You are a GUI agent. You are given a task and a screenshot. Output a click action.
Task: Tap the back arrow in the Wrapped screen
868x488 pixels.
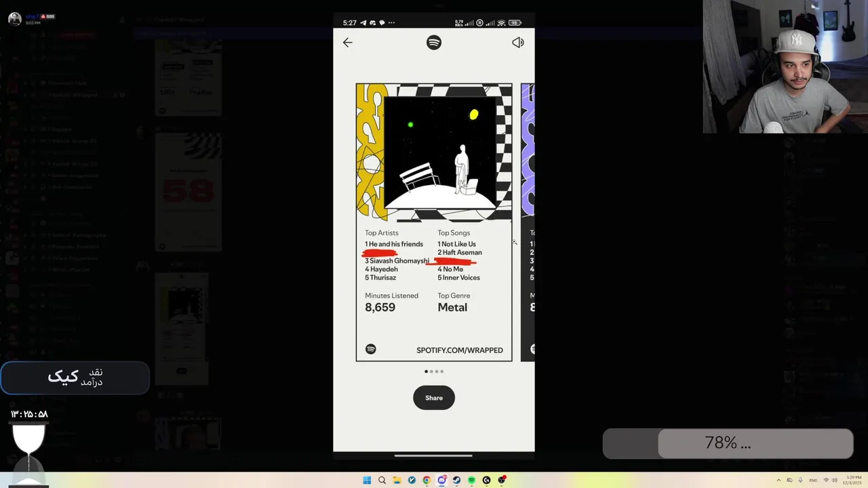pyautogui.click(x=347, y=43)
